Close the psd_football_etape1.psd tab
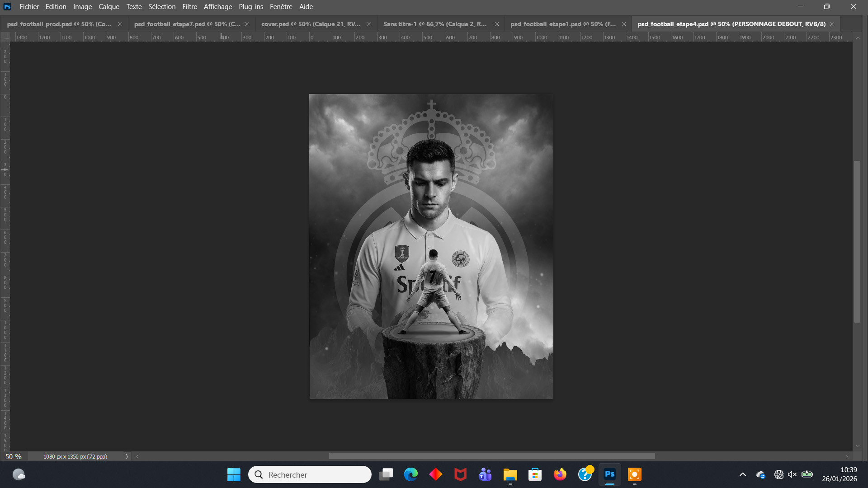Image resolution: width=868 pixels, height=488 pixels. 624,24
